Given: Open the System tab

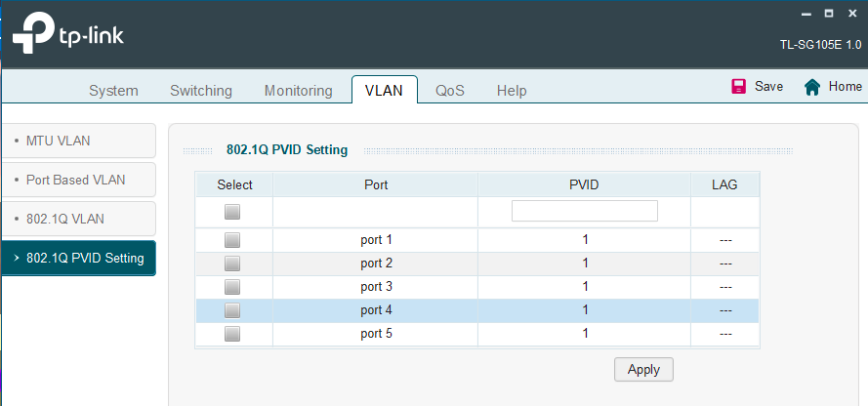Looking at the screenshot, I should pyautogui.click(x=113, y=91).
